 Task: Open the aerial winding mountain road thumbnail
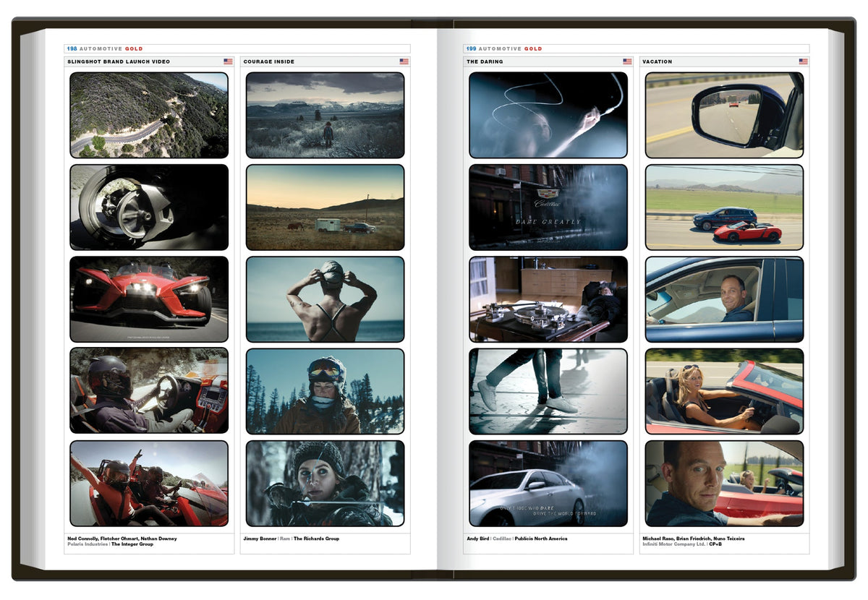click(x=149, y=115)
